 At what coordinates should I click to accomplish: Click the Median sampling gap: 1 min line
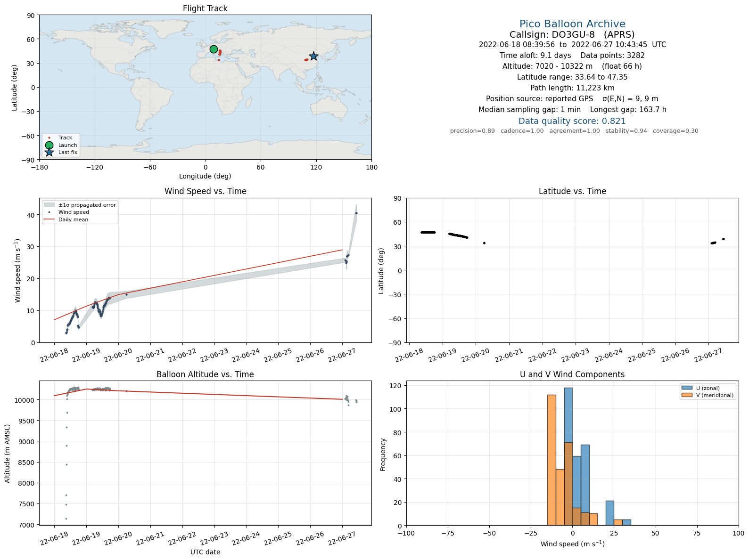point(572,110)
